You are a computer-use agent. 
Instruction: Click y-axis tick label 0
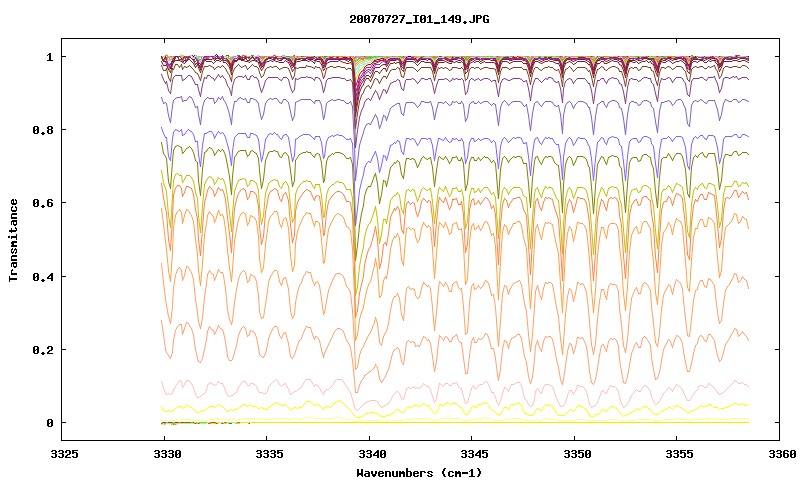(49, 423)
